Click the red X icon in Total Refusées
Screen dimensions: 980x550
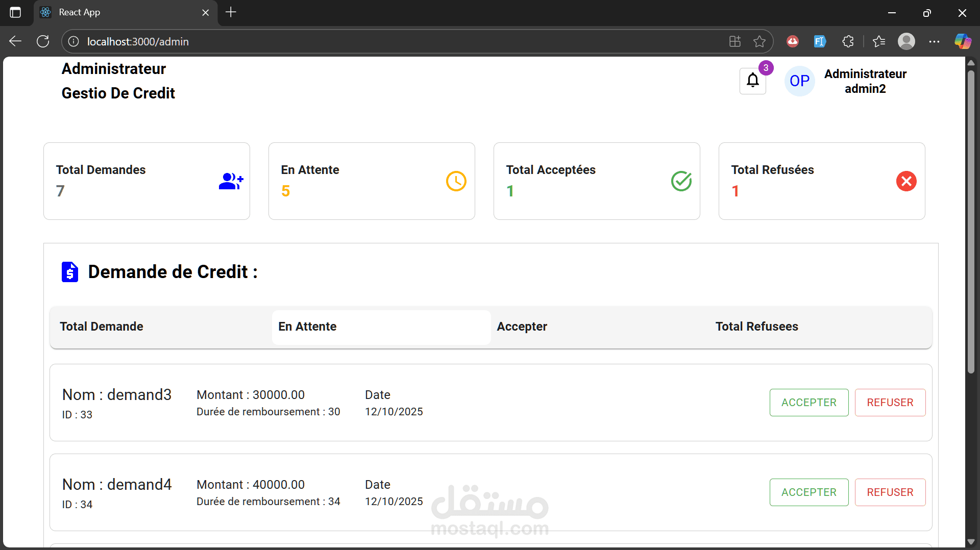pyautogui.click(x=906, y=181)
